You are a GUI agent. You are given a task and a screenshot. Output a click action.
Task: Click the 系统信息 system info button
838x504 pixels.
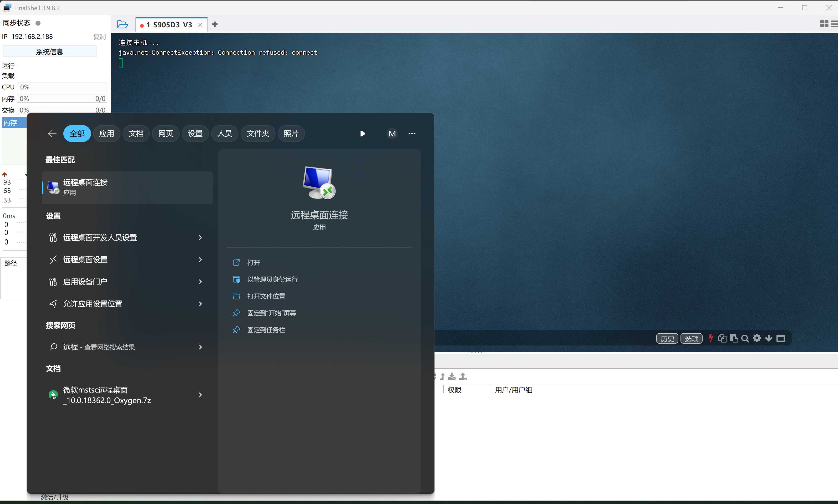coord(50,52)
